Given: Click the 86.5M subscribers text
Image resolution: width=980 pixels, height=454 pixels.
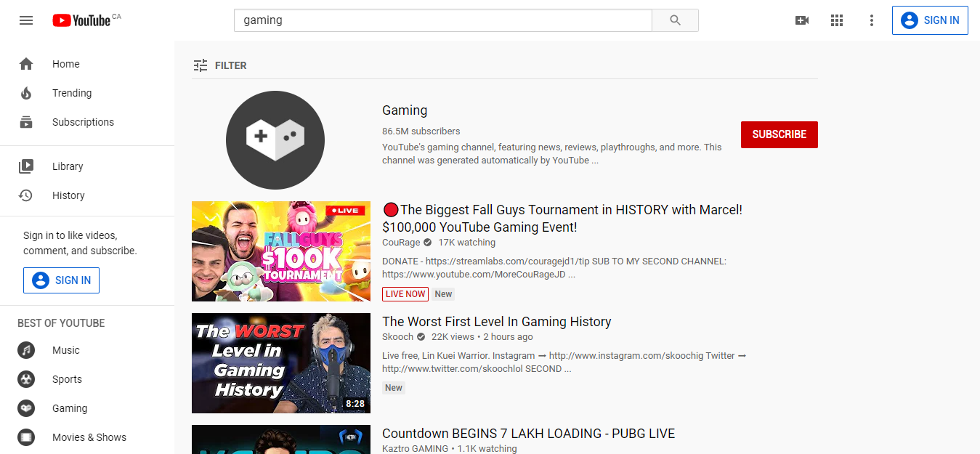Looking at the screenshot, I should point(421,131).
